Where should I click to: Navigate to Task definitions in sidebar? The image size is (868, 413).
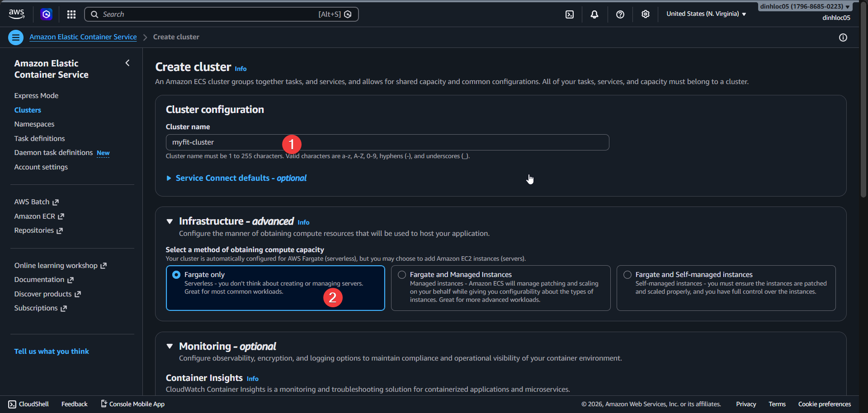(39, 138)
